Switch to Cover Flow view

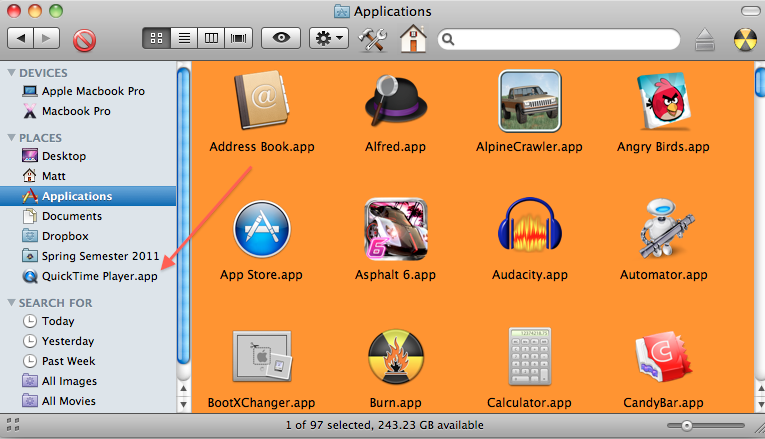[239, 38]
